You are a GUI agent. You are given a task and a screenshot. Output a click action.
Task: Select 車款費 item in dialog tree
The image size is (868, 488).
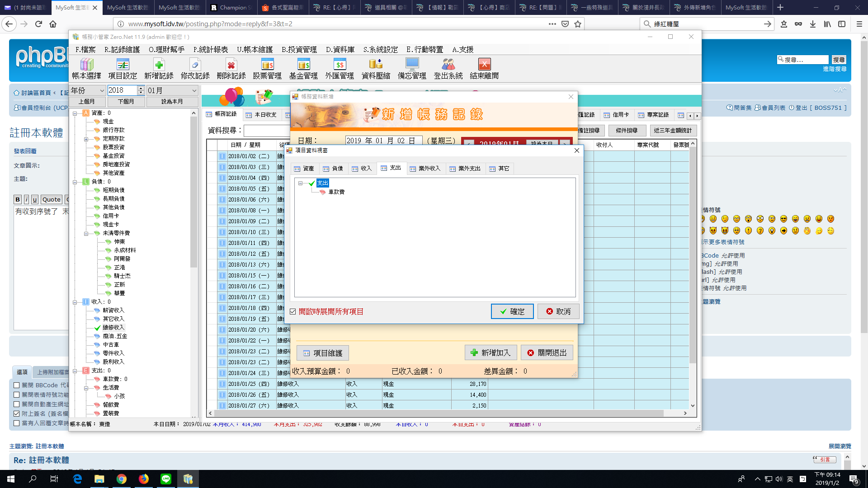(x=336, y=192)
